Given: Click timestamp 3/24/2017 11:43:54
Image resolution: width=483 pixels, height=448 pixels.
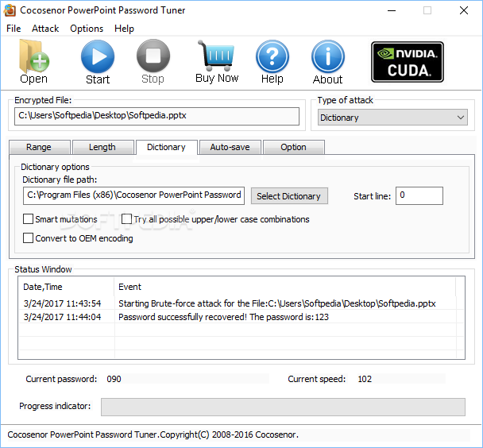Looking at the screenshot, I should tap(62, 303).
